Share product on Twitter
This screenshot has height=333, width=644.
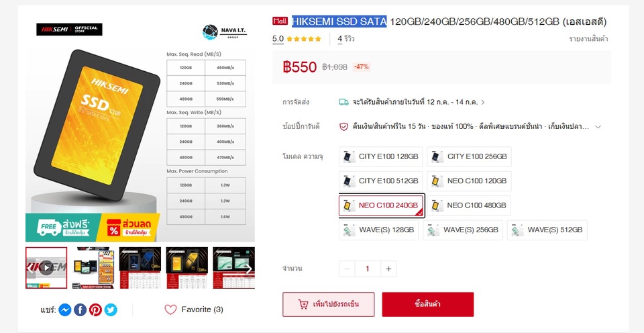[111, 310]
